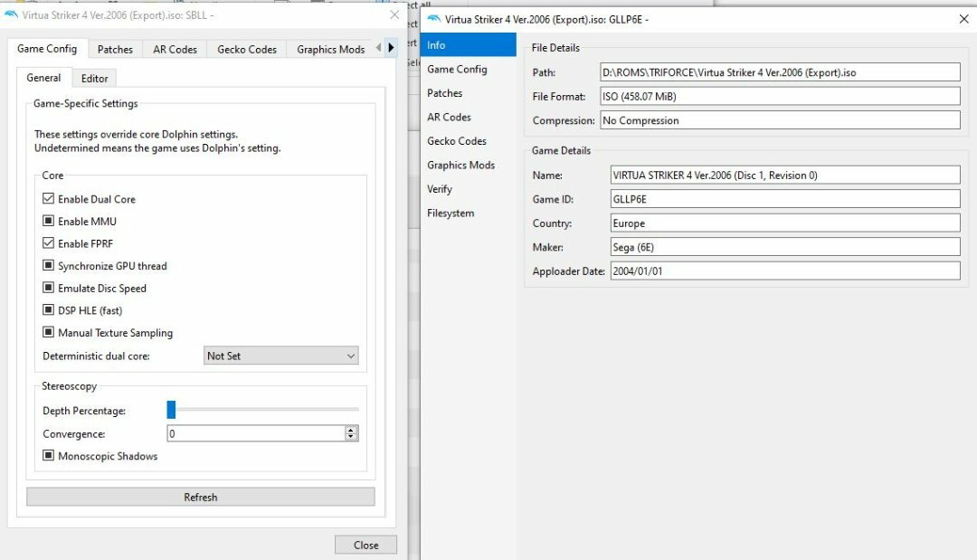Switch to the Patches tab in SBLL window
The width and height of the screenshot is (977, 560).
[115, 49]
